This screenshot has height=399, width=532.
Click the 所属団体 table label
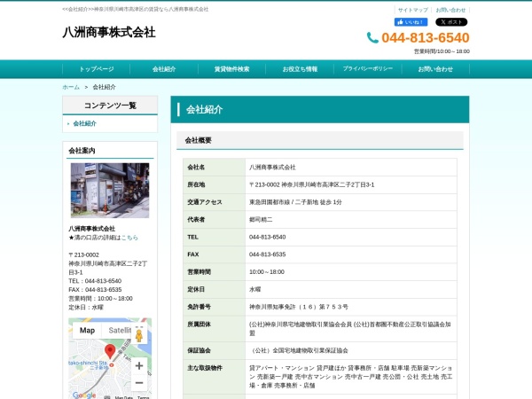click(x=199, y=325)
